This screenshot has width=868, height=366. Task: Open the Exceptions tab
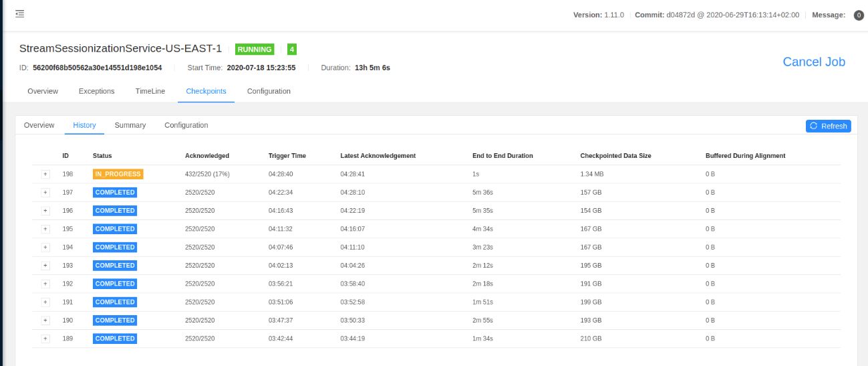coord(96,91)
